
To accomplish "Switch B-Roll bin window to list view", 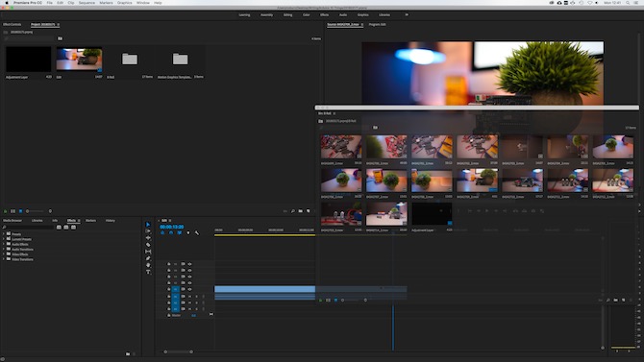I will tap(328, 300).
